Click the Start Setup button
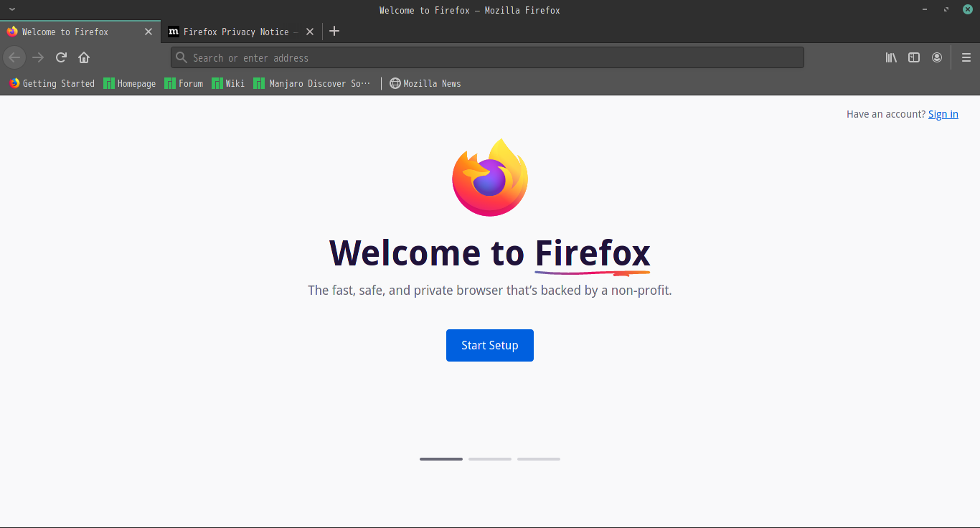This screenshot has width=980, height=528. point(490,345)
